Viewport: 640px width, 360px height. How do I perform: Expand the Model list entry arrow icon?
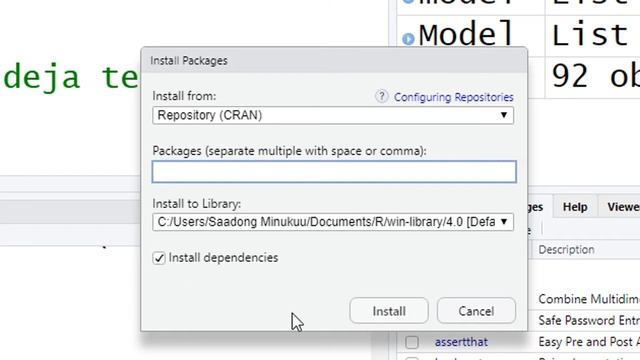tap(408, 39)
